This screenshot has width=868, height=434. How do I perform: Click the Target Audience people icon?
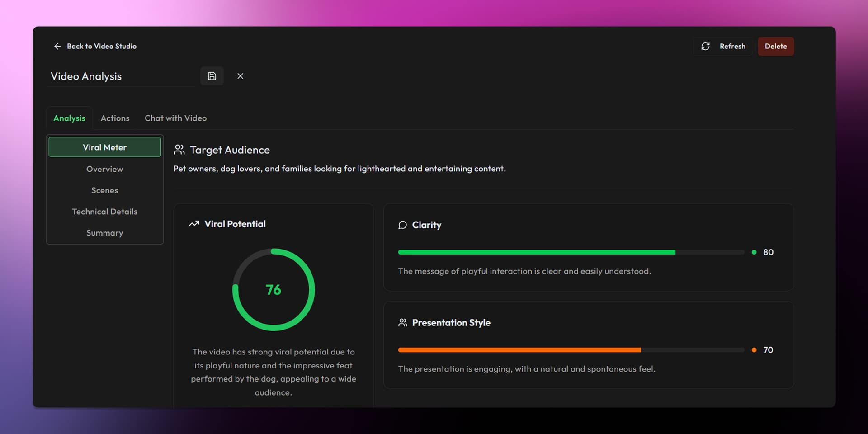(x=179, y=150)
